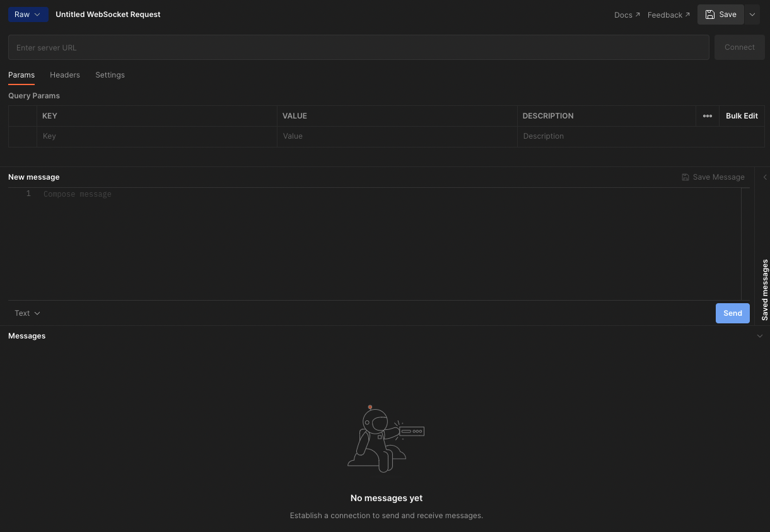Click the three-dots column options icon
Image resolution: width=770 pixels, height=532 pixels.
click(708, 116)
